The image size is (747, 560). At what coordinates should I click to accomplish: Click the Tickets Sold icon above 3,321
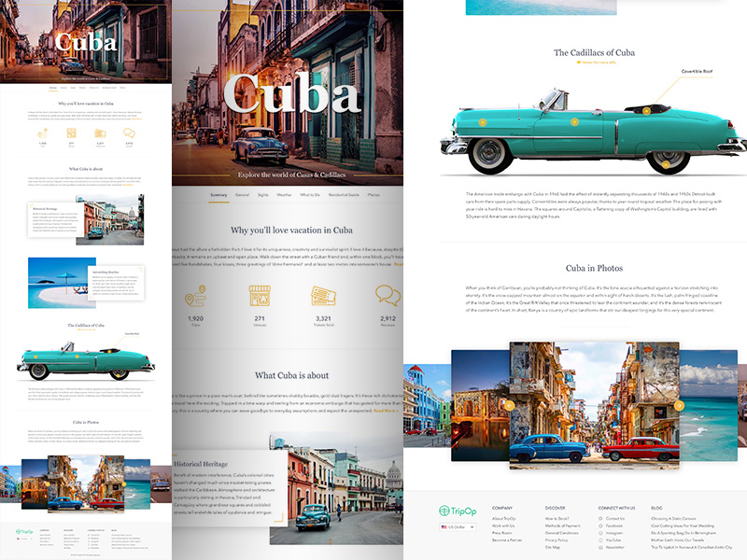[x=323, y=296]
